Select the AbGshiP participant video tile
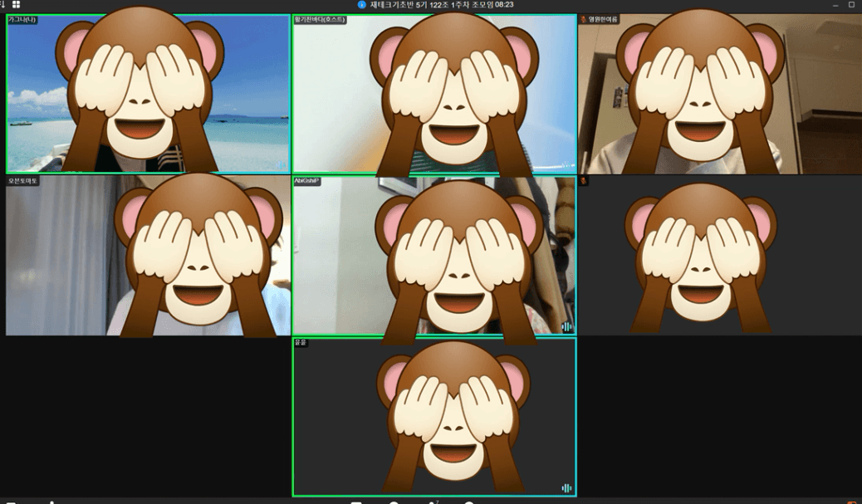Screen dimensions: 862x504 (x=434, y=256)
